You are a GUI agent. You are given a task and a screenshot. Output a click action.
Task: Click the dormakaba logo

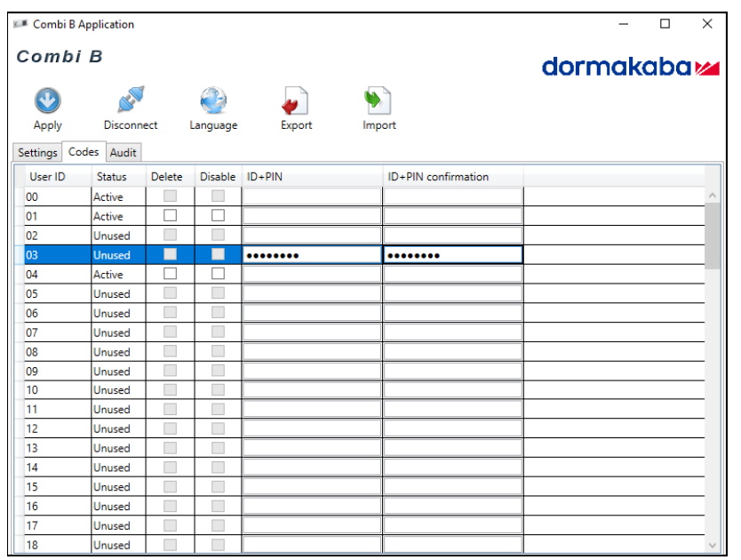630,68
